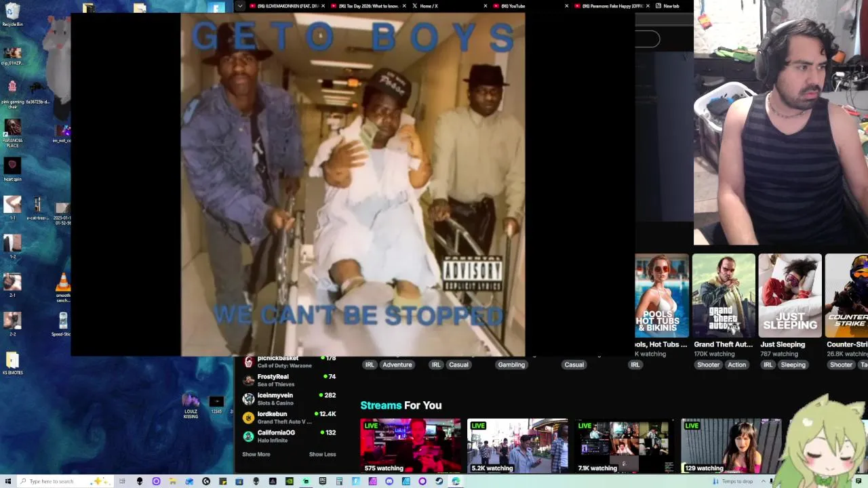
Task: Select the IRL tag beside the Sleeping tag
Action: pos(768,365)
